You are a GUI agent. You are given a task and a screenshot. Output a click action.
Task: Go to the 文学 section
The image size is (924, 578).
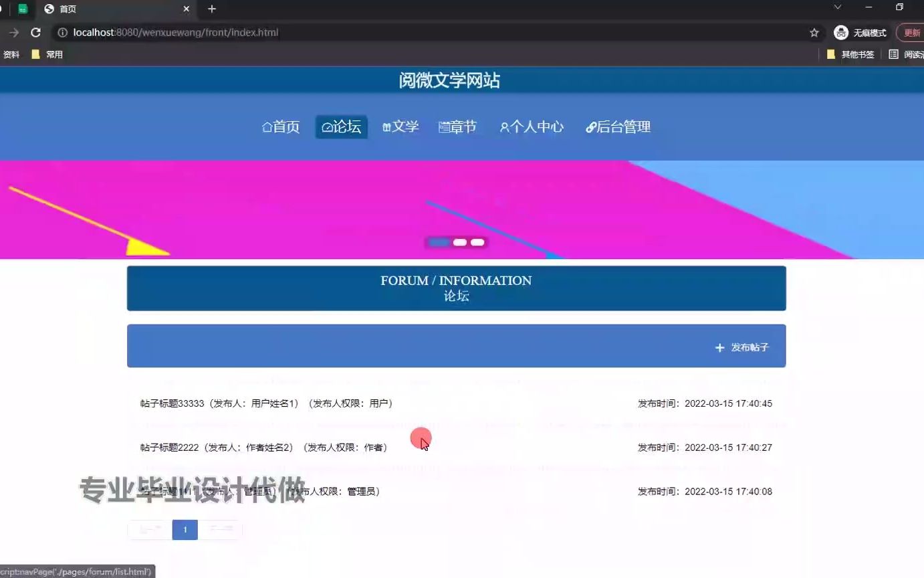tap(400, 127)
